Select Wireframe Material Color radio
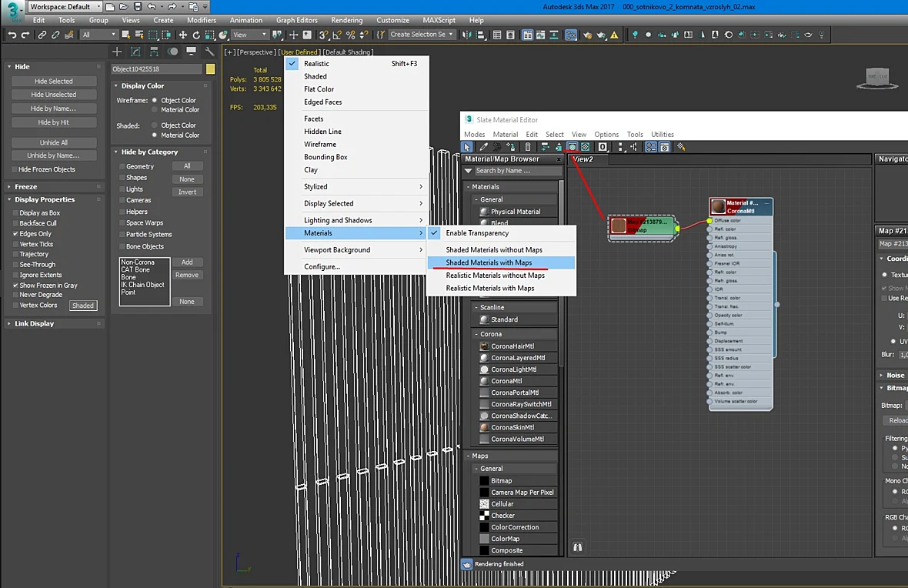 point(155,109)
